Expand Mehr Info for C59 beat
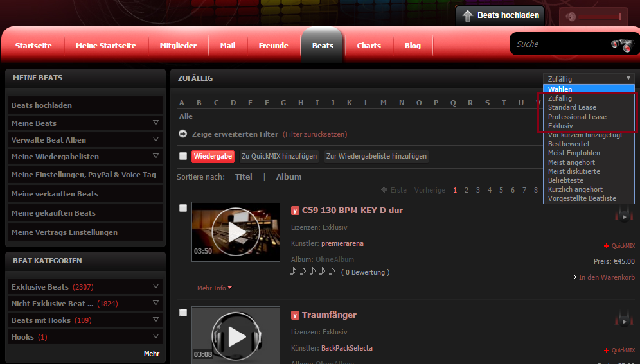 [214, 288]
